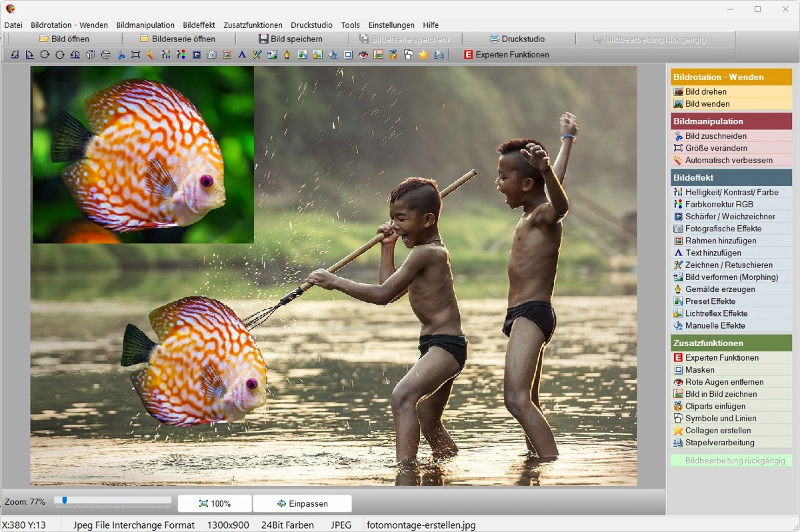This screenshot has width=800, height=532.
Task: Click the RGB color correction icon in toolbar
Action: click(181, 55)
